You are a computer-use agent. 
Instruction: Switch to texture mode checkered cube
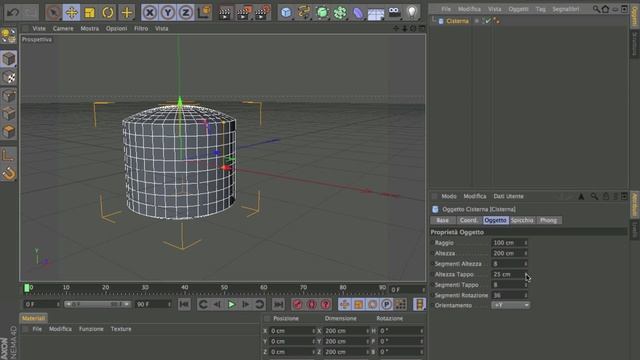coord(9,77)
